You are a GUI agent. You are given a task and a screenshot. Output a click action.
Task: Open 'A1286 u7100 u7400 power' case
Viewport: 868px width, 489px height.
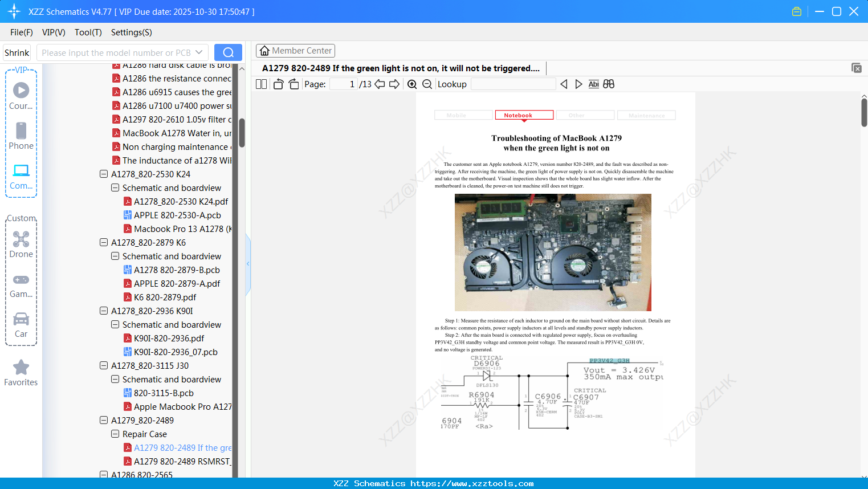click(x=172, y=105)
